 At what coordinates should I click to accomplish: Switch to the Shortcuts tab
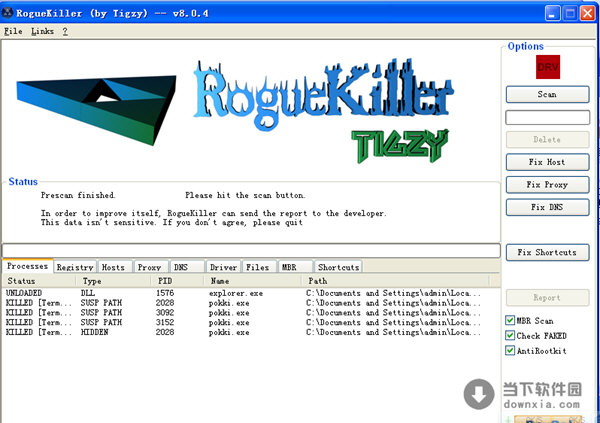pyautogui.click(x=338, y=267)
